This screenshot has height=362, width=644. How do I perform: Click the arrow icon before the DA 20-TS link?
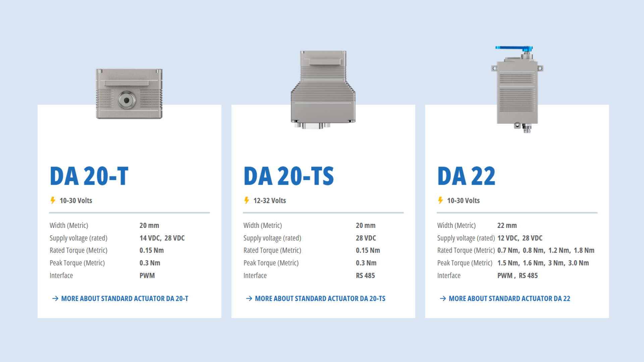tap(249, 298)
